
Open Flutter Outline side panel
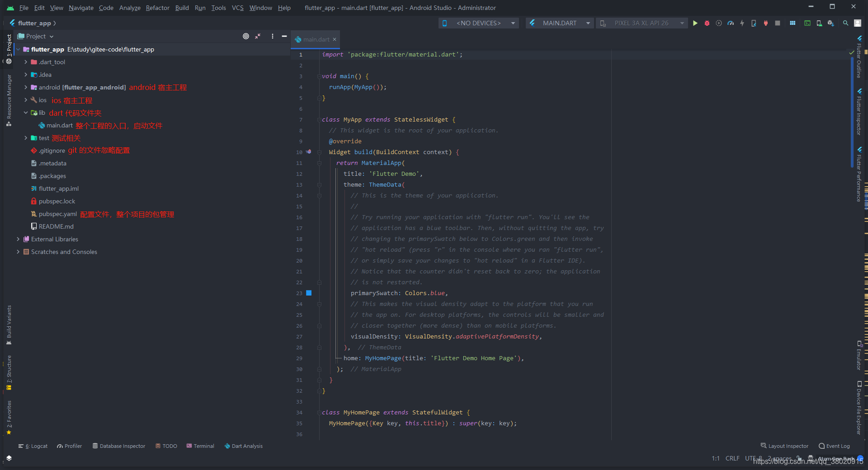point(859,57)
